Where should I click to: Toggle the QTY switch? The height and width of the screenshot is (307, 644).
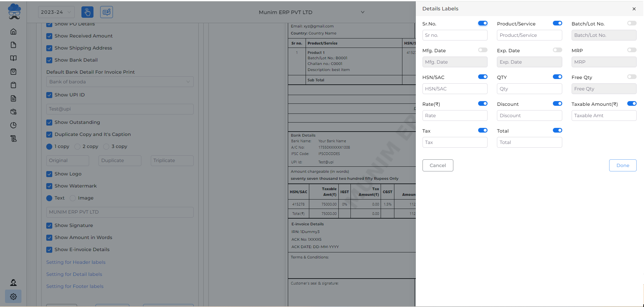coord(558,77)
